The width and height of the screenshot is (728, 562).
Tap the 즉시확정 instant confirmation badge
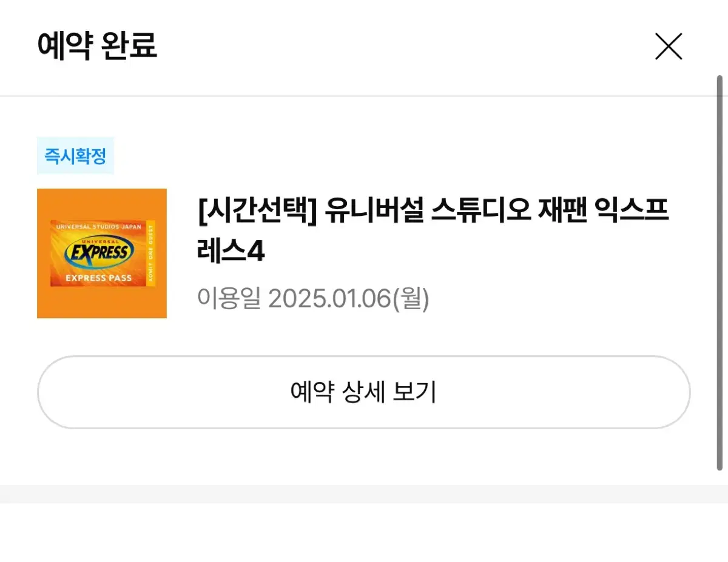(x=75, y=156)
